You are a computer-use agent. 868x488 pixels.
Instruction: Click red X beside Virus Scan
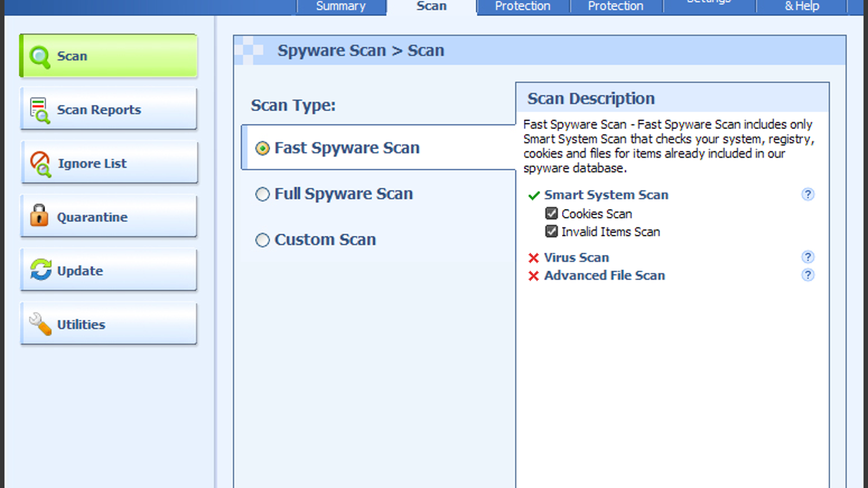[534, 258]
